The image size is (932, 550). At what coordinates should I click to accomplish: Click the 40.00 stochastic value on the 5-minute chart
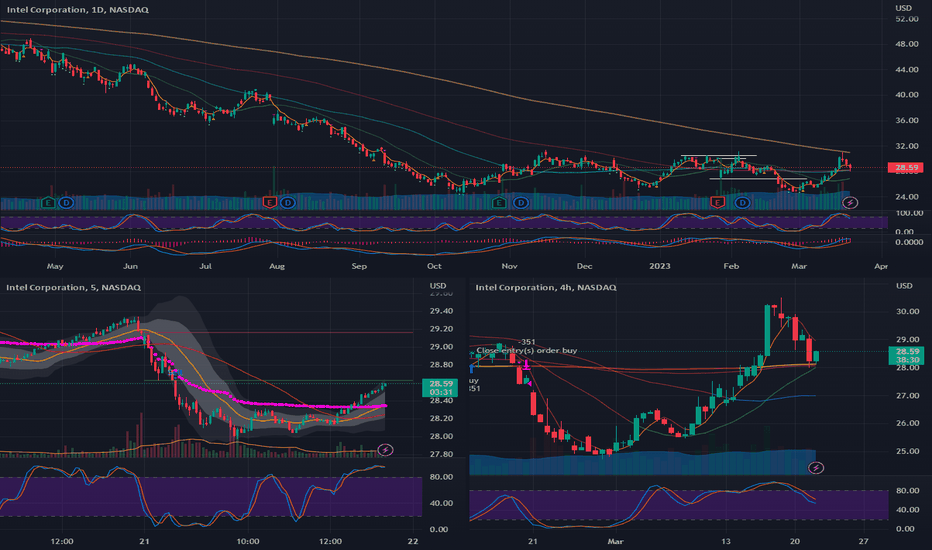coord(441,503)
